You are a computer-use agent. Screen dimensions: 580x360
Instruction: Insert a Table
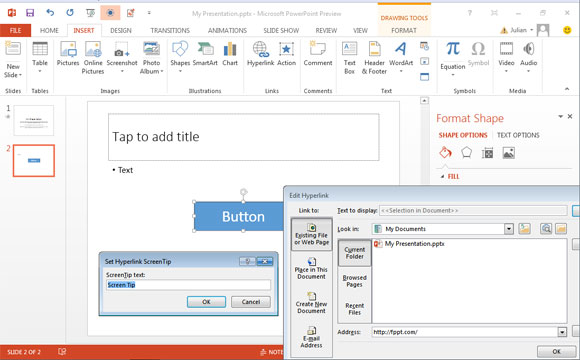[40, 56]
